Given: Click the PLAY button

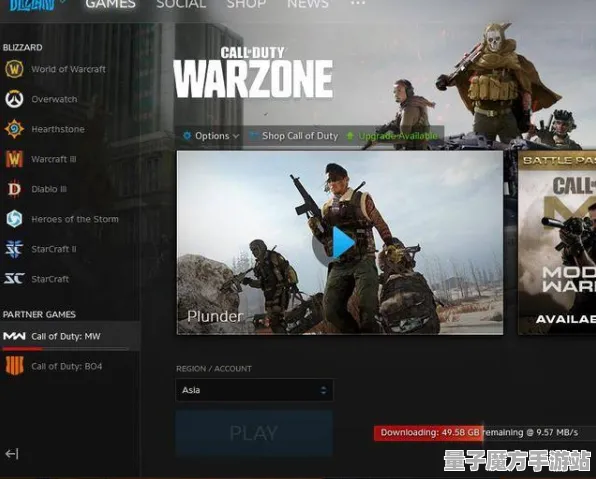Looking at the screenshot, I should (x=254, y=433).
